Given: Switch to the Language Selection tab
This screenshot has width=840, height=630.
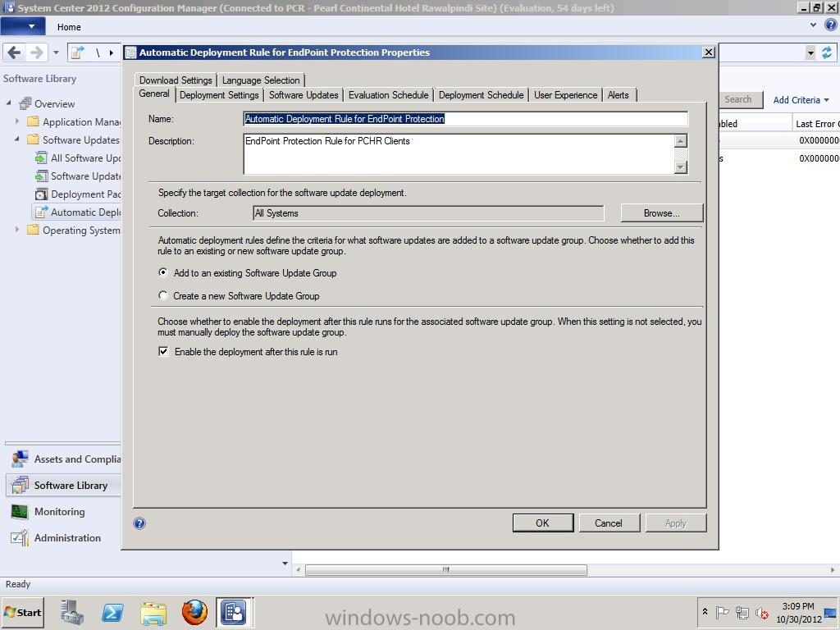Looking at the screenshot, I should click(261, 80).
